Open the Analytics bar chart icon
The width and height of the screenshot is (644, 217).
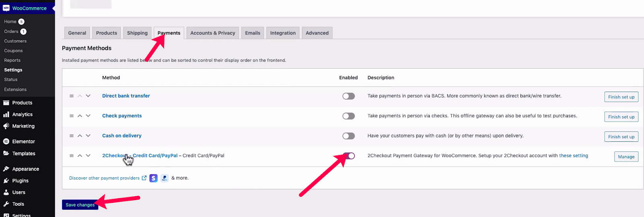pyautogui.click(x=6, y=115)
